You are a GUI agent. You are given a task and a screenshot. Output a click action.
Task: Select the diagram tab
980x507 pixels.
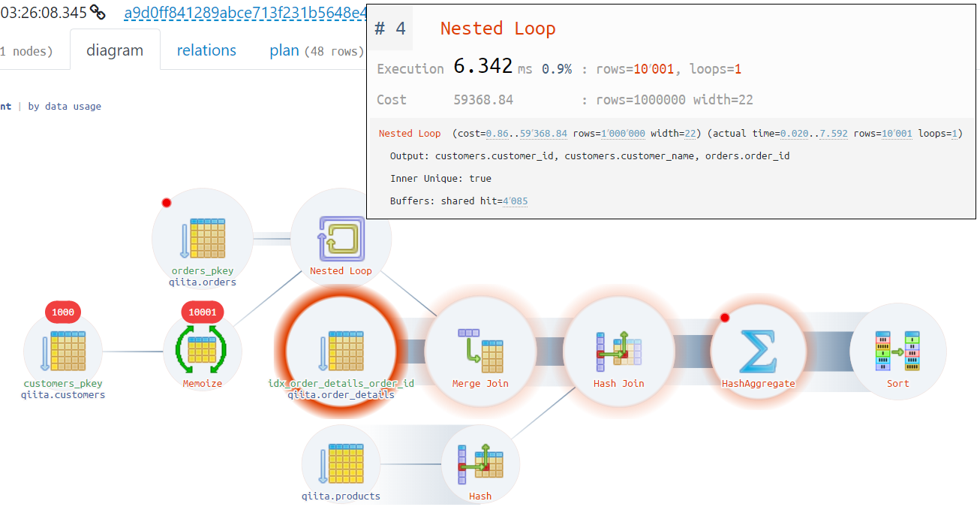pos(115,49)
